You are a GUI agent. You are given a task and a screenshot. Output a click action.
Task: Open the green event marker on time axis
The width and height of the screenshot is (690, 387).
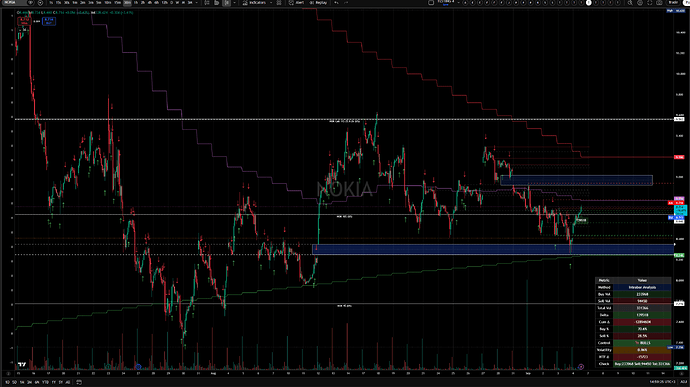point(108,367)
